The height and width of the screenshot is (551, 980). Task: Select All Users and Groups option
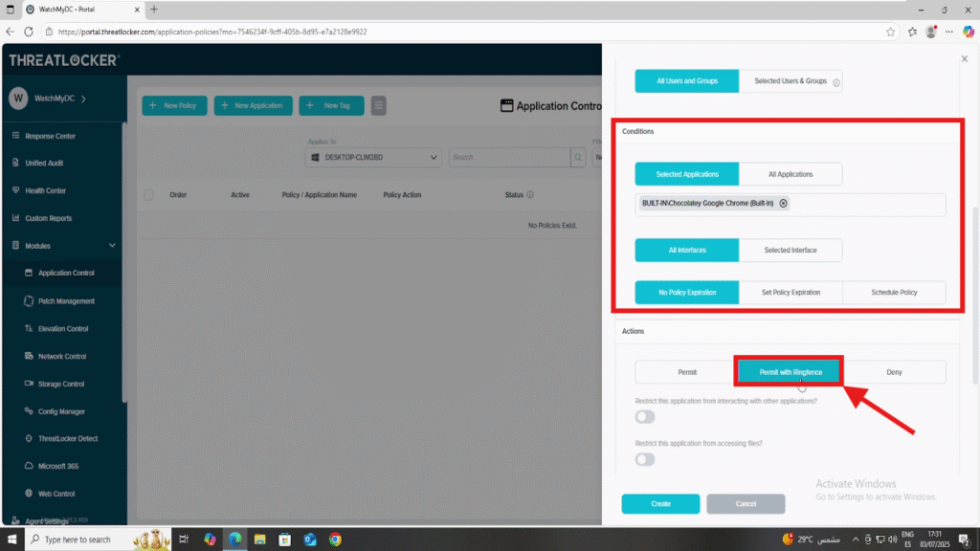coord(687,81)
